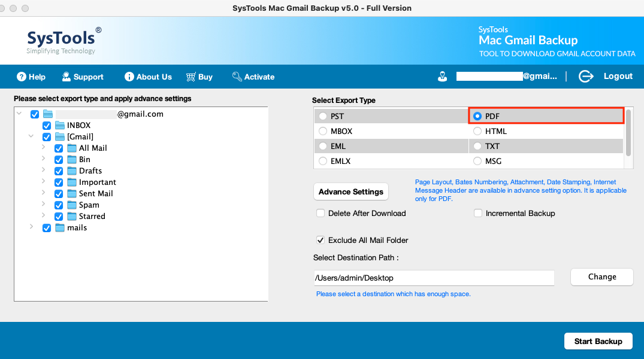Select MBOX export type
This screenshot has width=644, height=359.
click(x=323, y=131)
